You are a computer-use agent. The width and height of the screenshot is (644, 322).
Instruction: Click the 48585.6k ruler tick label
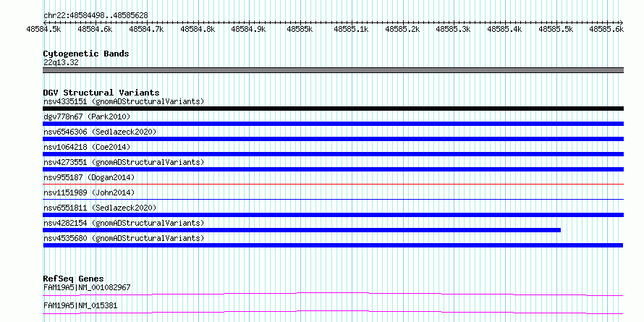pos(606,29)
